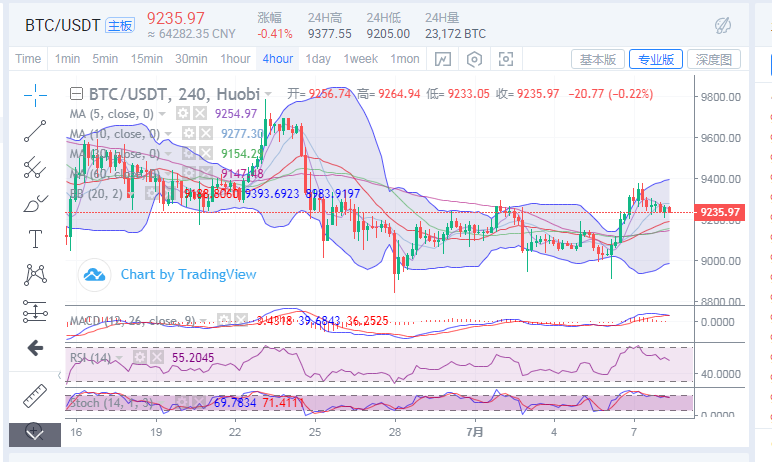772x462 pixels.
Task: Open settings for Stoch indicator
Action: (x=181, y=402)
